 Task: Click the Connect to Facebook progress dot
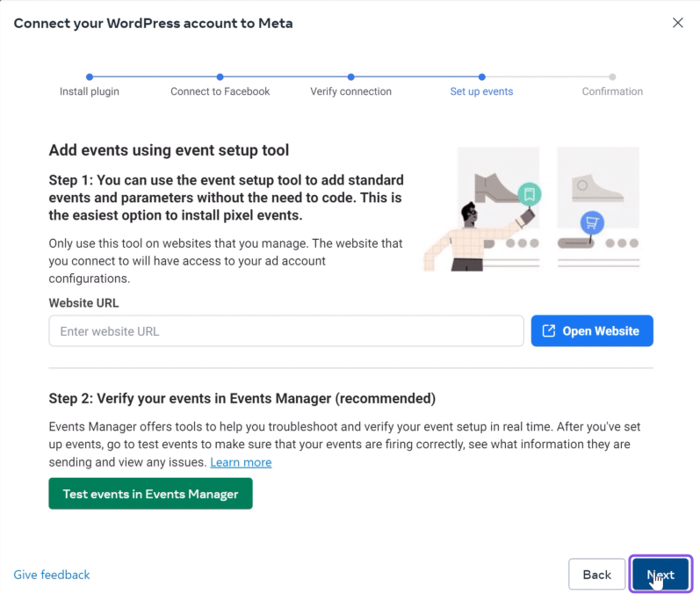click(x=220, y=77)
